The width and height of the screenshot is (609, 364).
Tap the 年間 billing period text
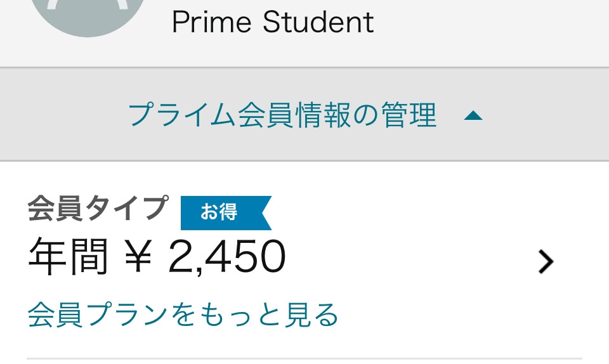click(68, 257)
